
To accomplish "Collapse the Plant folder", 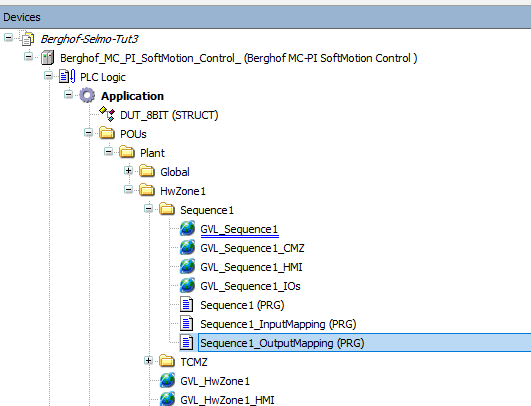I will point(108,152).
